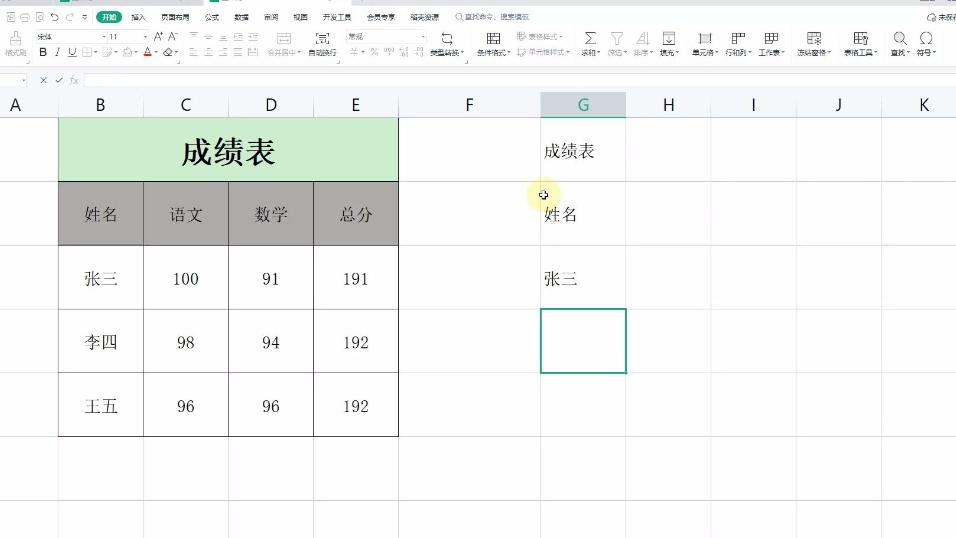Click the insert function fx icon
Viewport: 956px width, 538px height.
tap(74, 80)
